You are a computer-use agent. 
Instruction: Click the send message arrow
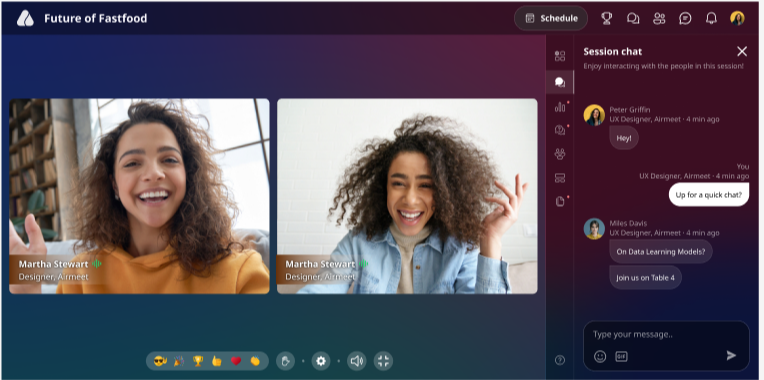click(x=731, y=356)
